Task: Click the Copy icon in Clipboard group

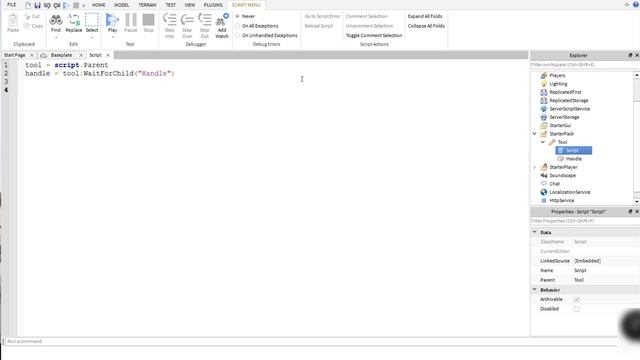Action: 27,26
